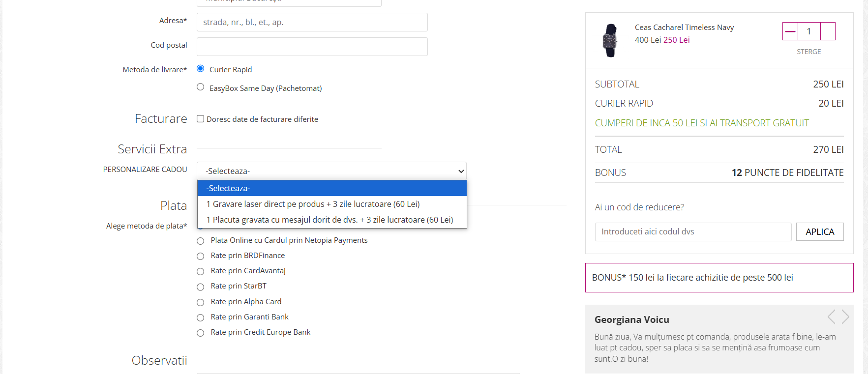
Task: Check 'Doresc date de facturare diferite'
Action: coord(201,119)
